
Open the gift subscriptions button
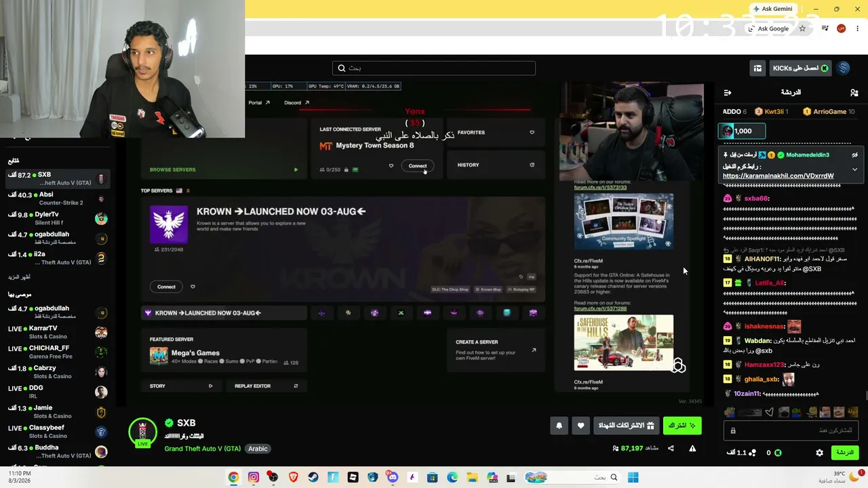(627, 425)
